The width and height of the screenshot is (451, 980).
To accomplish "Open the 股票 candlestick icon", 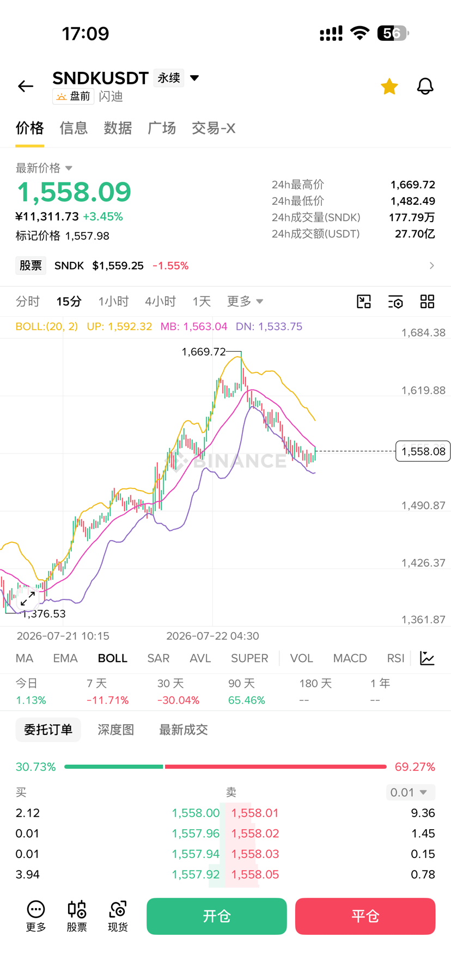I will coord(77,916).
